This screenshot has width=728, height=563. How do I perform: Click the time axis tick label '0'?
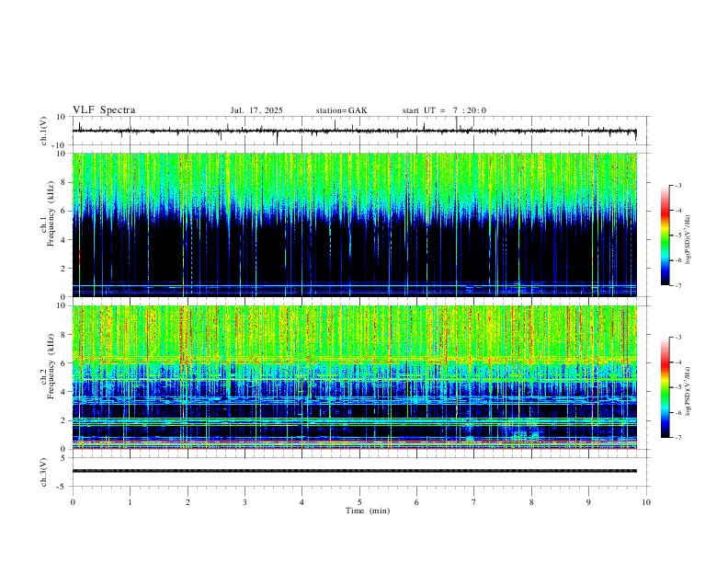pos(73,502)
